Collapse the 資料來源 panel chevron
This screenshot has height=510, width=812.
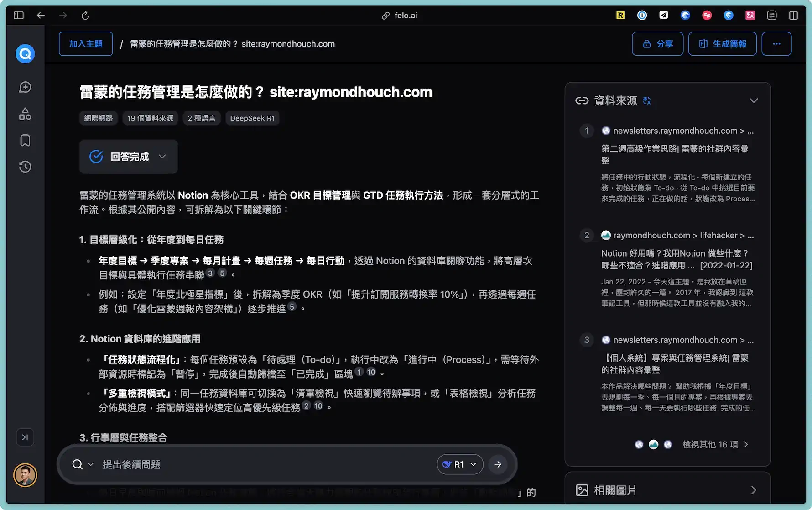pyautogui.click(x=754, y=100)
